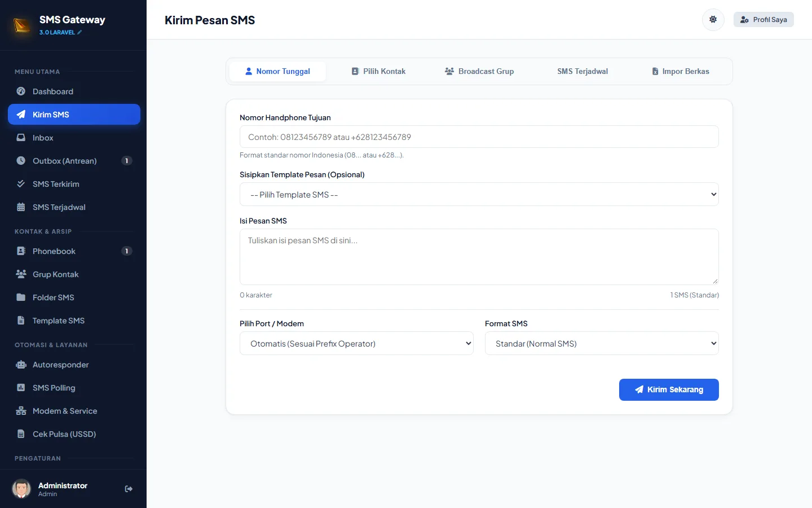This screenshot has width=812, height=508.
Task: Open the Template SMS sidebar label
Action: click(59, 321)
